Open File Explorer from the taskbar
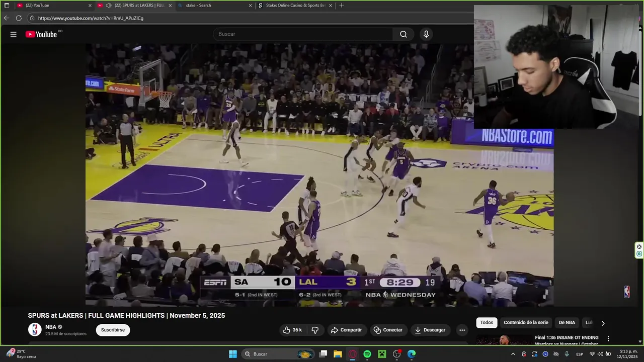This screenshot has height=362, width=644. [338, 354]
